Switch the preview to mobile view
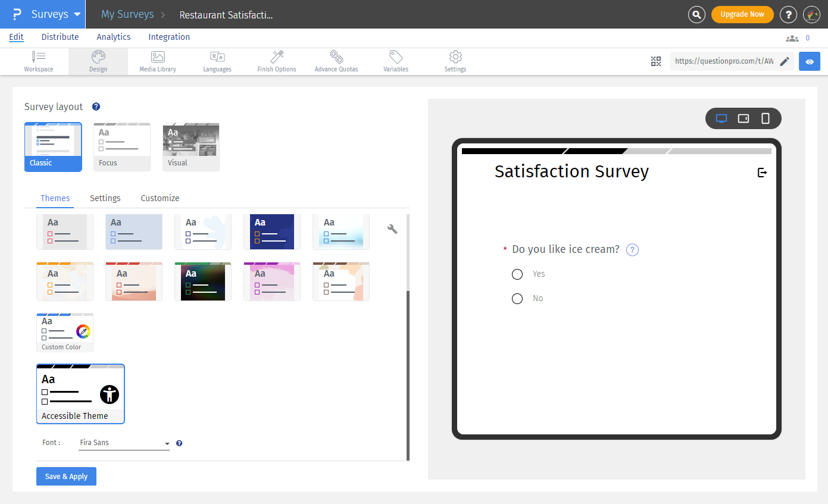Viewport: 828px width, 504px height. point(765,118)
